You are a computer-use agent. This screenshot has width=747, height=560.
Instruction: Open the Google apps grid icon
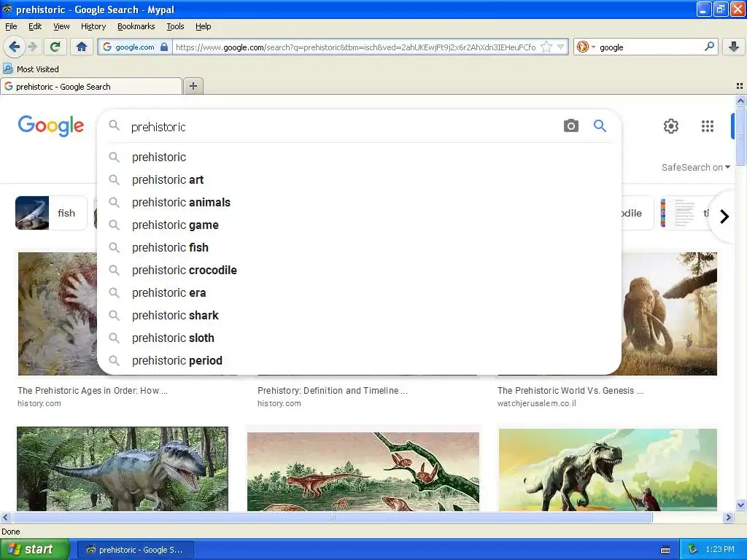click(x=708, y=125)
